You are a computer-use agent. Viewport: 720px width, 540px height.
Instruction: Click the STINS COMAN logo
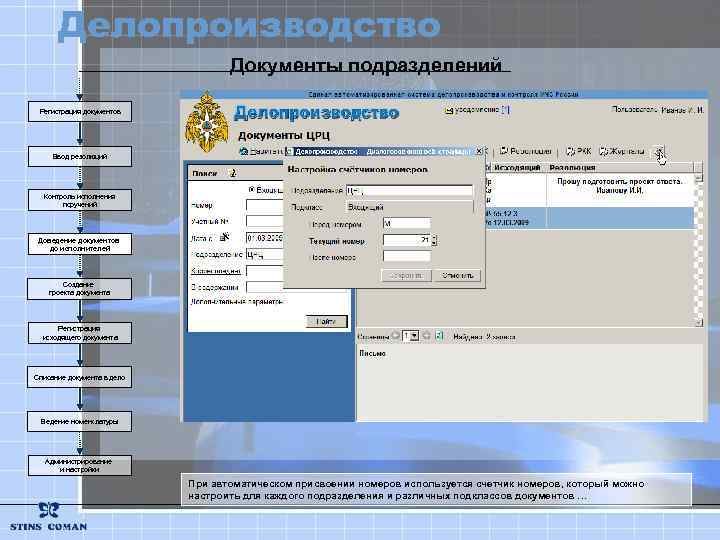tap(48, 517)
